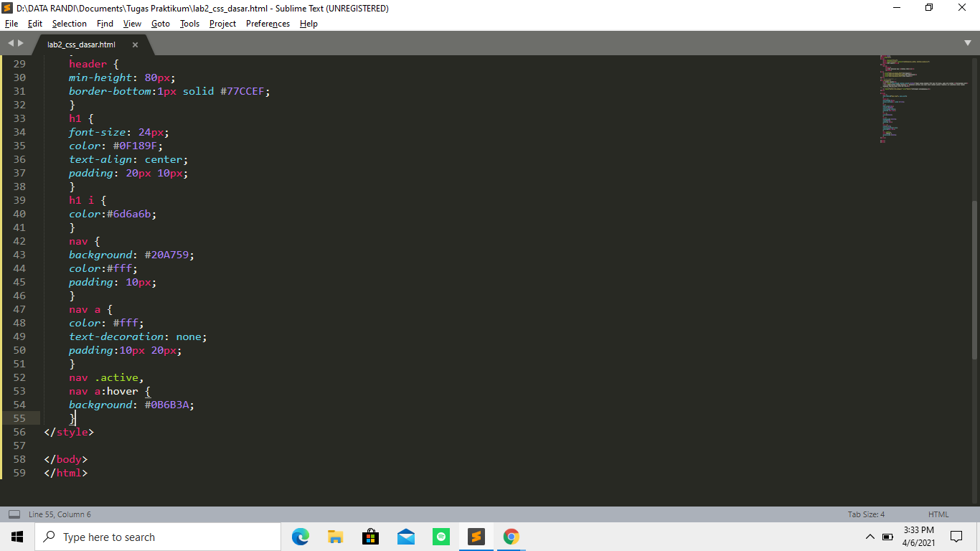Screen dimensions: 980x551
Task: Check the battery status icon in the tray
Action: tap(887, 536)
